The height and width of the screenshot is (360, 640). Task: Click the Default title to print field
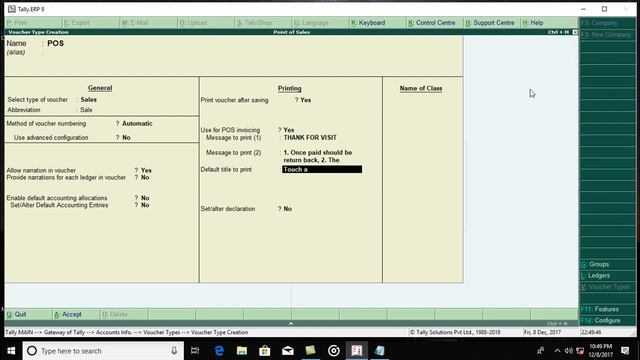coord(322,169)
